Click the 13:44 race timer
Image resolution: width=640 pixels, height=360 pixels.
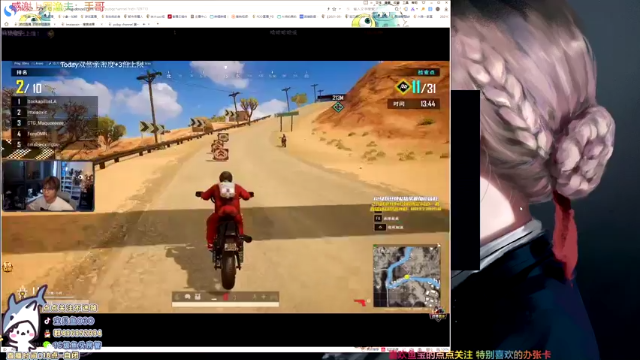tap(427, 104)
